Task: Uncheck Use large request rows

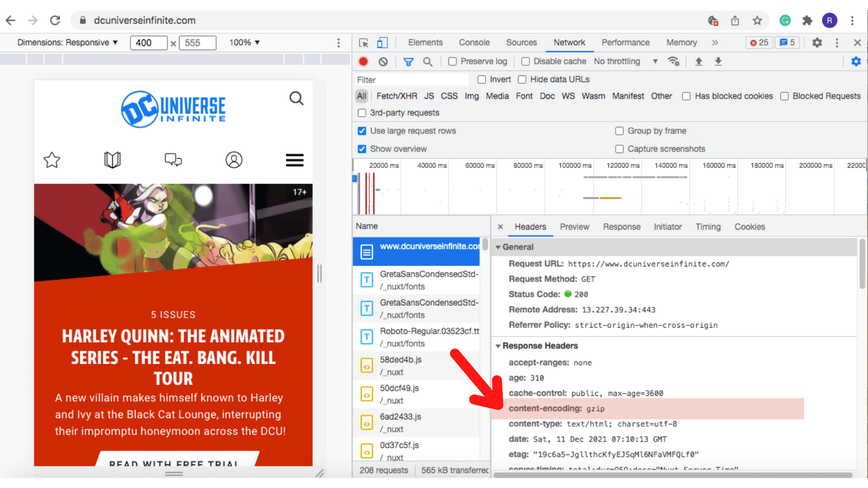Action: [x=362, y=131]
